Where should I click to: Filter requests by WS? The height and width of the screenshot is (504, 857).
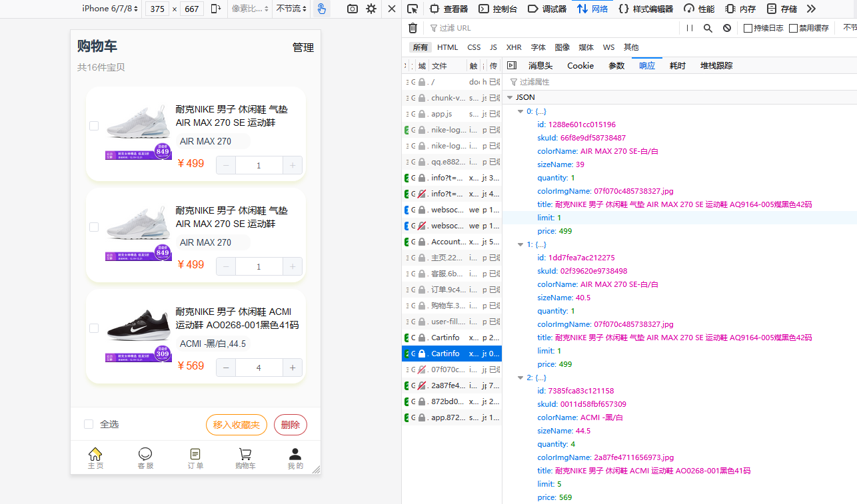coord(608,47)
